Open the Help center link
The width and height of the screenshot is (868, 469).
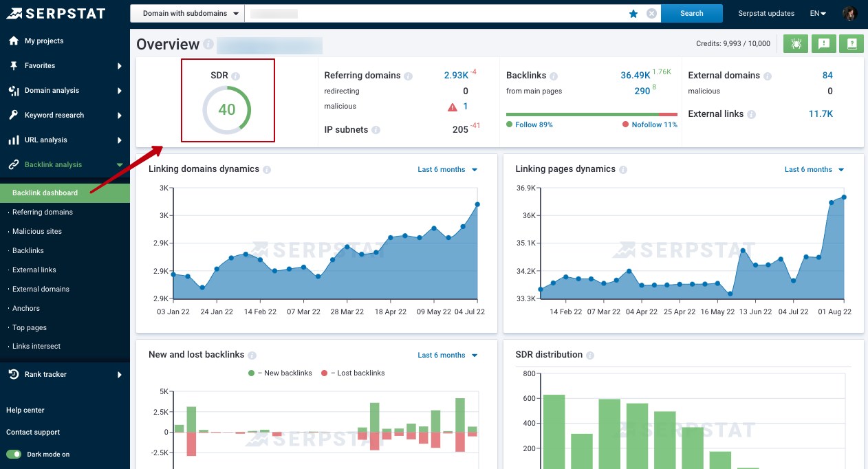[x=25, y=410]
